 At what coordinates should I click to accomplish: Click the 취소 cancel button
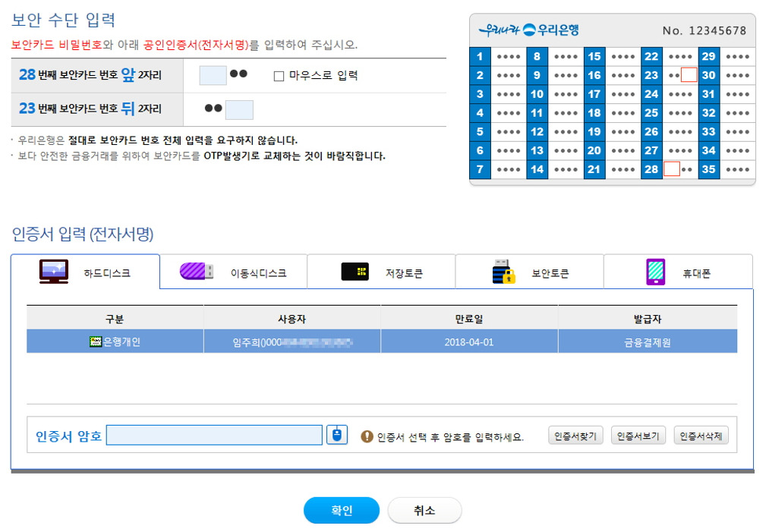(x=424, y=510)
